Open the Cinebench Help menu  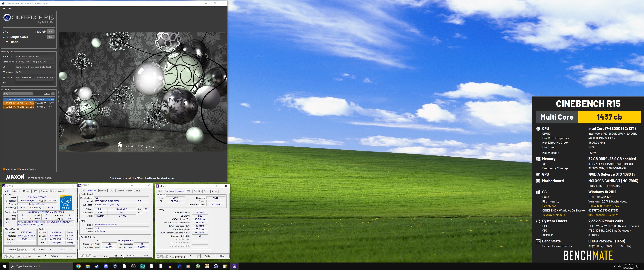coord(10,8)
